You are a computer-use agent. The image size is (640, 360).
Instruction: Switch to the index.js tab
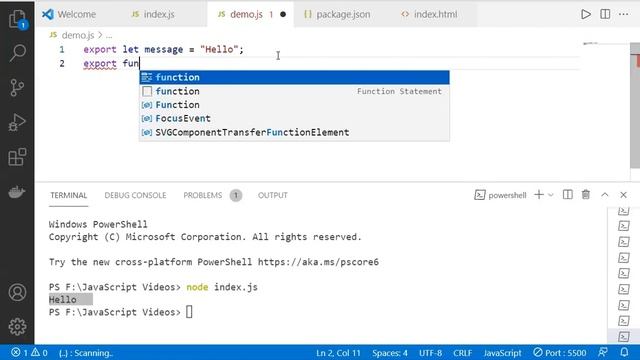153,14
